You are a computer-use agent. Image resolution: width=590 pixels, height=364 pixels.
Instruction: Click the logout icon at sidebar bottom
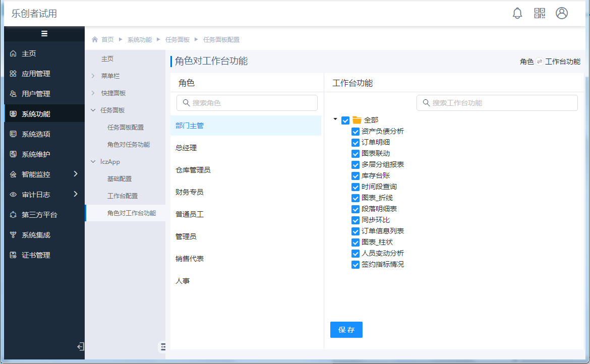coord(80,346)
